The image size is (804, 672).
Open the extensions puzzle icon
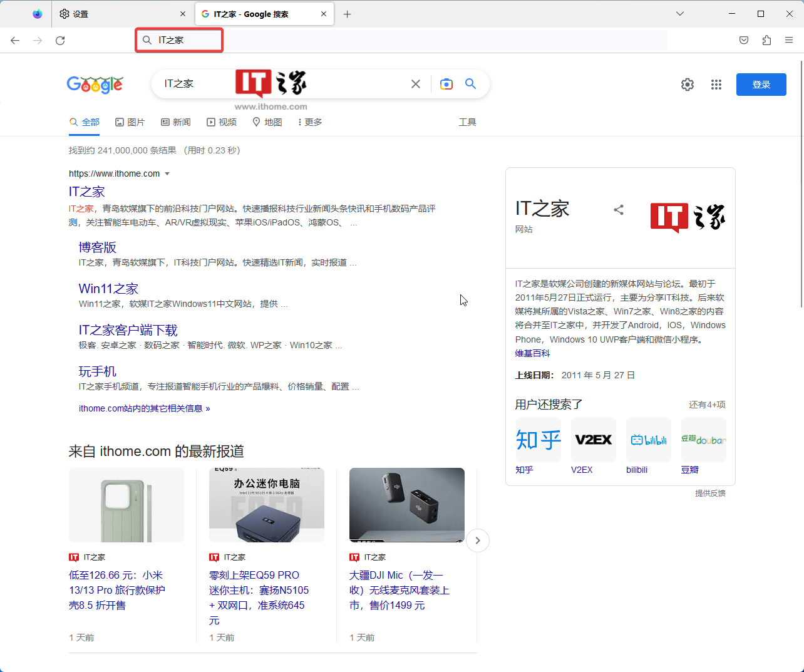click(766, 40)
